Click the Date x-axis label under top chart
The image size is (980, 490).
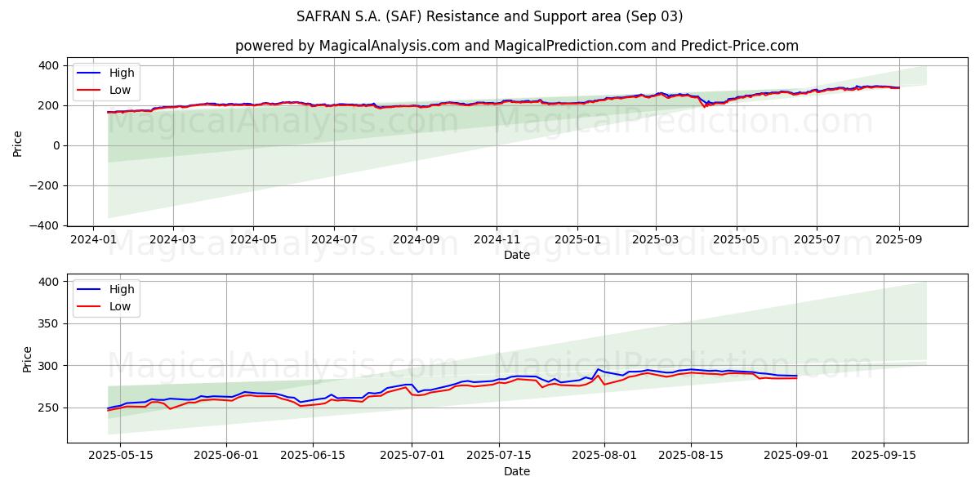pyautogui.click(x=516, y=255)
